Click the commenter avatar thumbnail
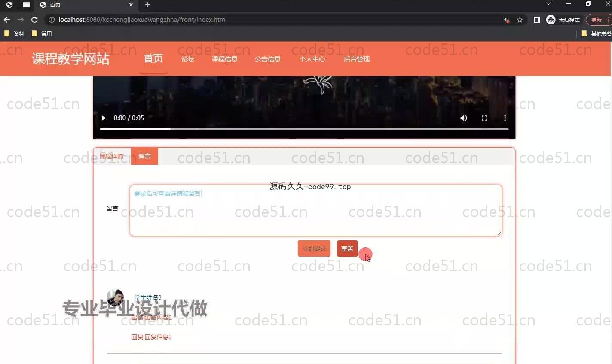Viewport: 612px width, 364px height. [115, 297]
